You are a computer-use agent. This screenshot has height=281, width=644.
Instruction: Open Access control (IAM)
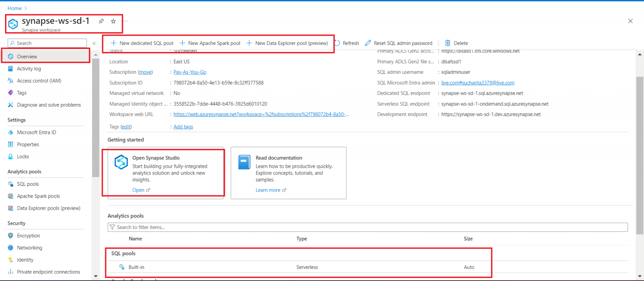pyautogui.click(x=39, y=81)
